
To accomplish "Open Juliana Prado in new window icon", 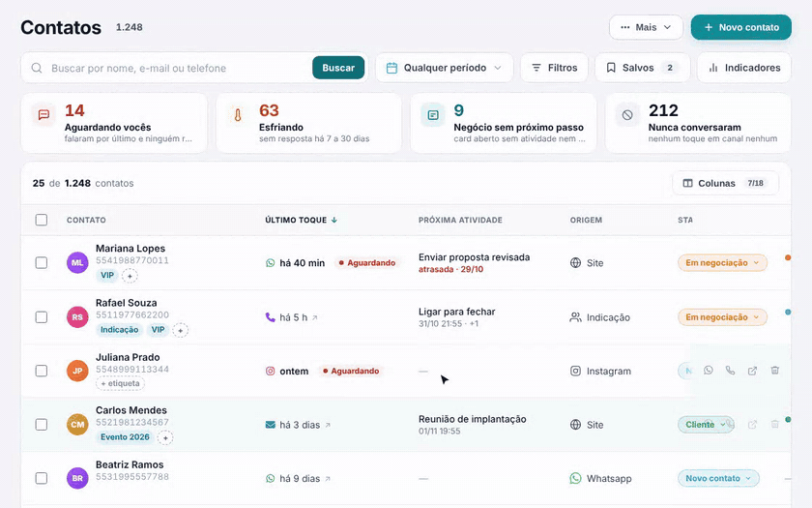I will tap(752, 371).
